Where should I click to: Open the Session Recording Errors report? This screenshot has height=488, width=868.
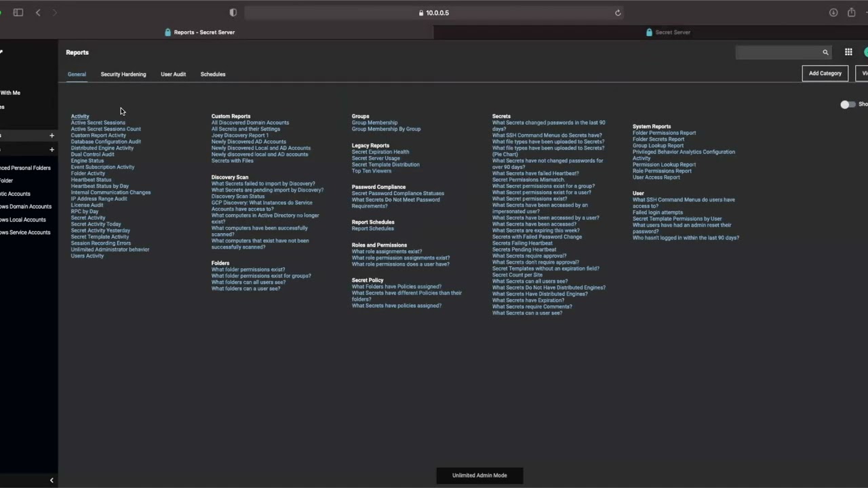coord(101,243)
